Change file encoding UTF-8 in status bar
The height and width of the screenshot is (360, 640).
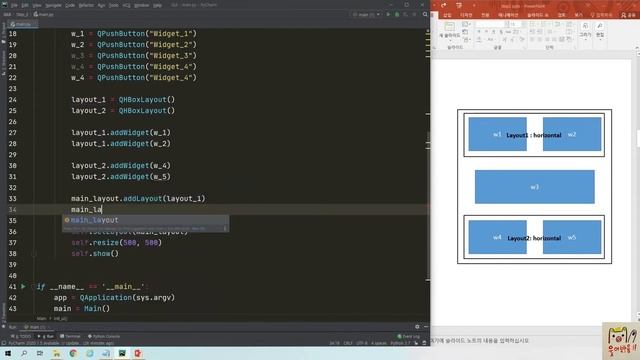click(x=362, y=343)
